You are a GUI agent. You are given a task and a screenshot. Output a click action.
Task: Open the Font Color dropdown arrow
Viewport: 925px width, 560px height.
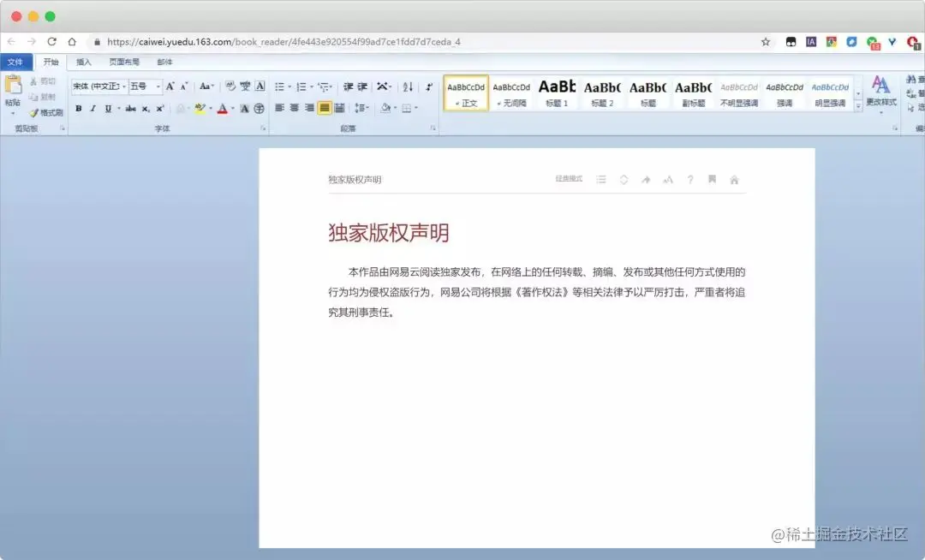click(233, 109)
